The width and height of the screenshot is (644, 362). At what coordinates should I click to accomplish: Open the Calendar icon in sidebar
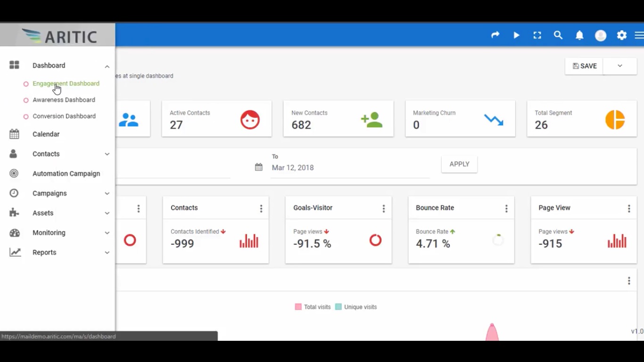tap(15, 134)
